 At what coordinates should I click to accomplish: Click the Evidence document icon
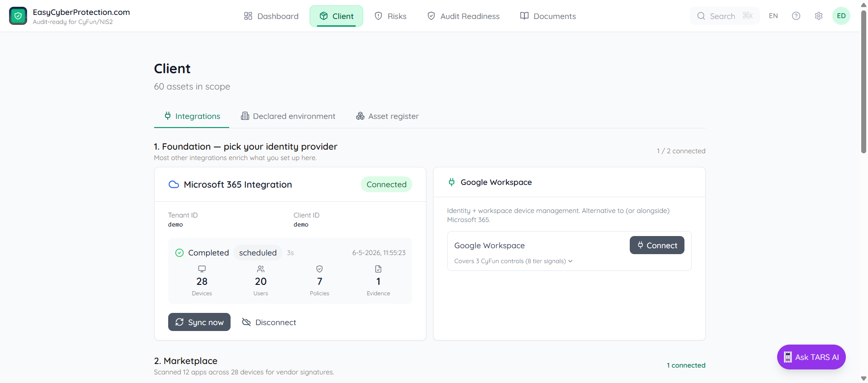pyautogui.click(x=378, y=269)
